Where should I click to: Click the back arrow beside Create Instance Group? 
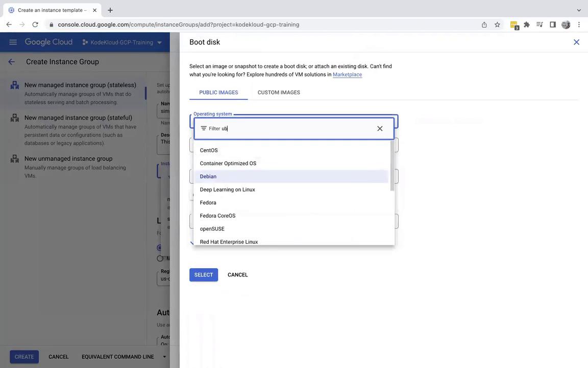point(11,62)
